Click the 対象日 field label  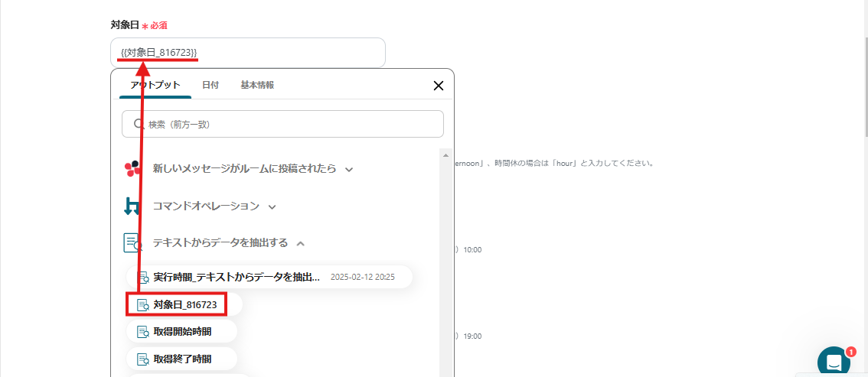click(x=124, y=25)
